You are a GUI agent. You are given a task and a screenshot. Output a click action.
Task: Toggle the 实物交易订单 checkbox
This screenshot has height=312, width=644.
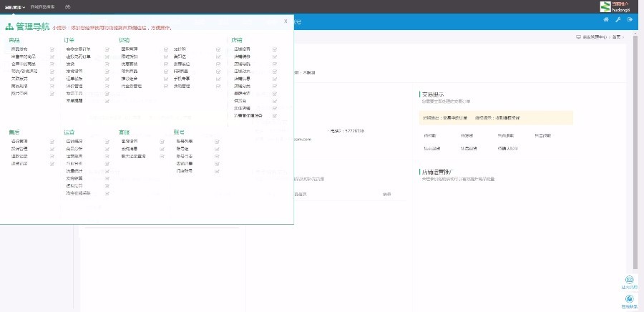coord(107,49)
